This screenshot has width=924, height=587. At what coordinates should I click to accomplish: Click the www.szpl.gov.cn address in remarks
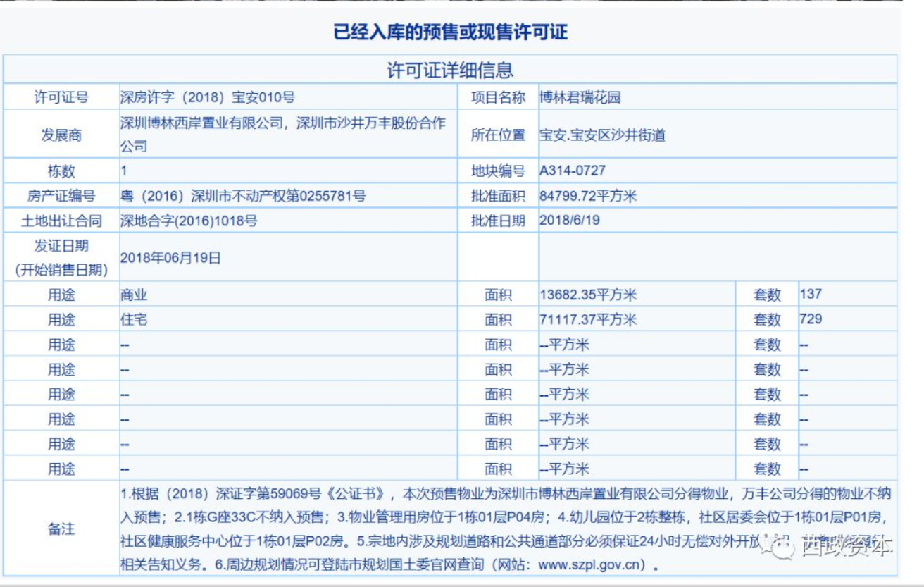tap(591, 564)
